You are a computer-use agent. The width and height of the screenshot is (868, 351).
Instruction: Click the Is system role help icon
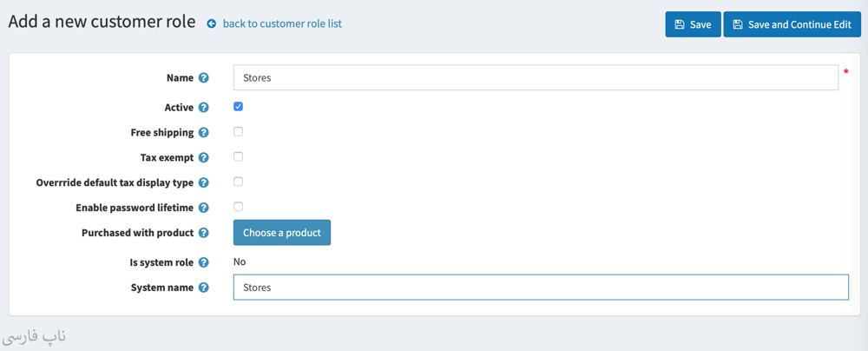tap(204, 262)
